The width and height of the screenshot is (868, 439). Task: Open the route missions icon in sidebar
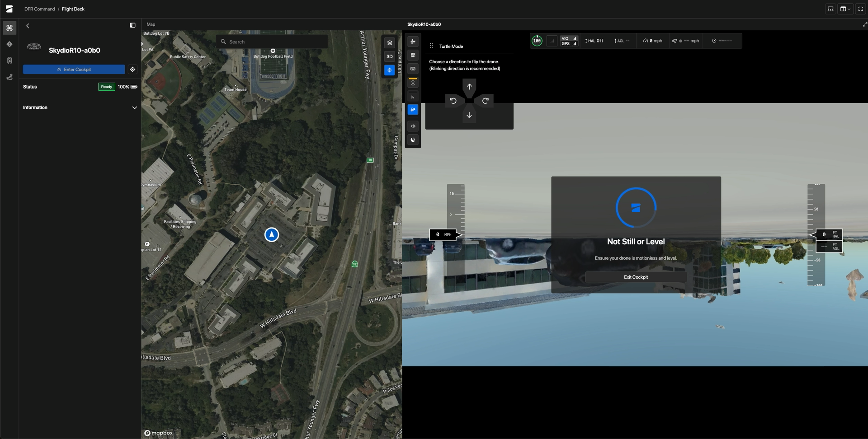9,77
